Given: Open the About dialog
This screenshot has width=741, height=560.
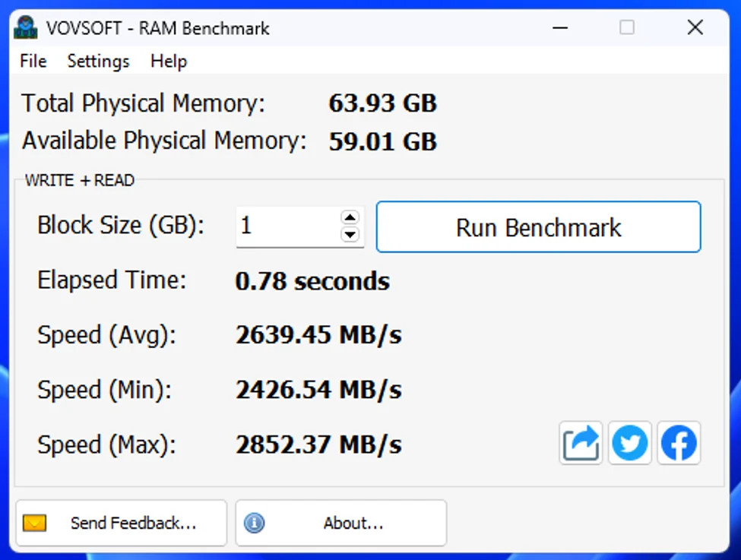Looking at the screenshot, I should coord(340,523).
